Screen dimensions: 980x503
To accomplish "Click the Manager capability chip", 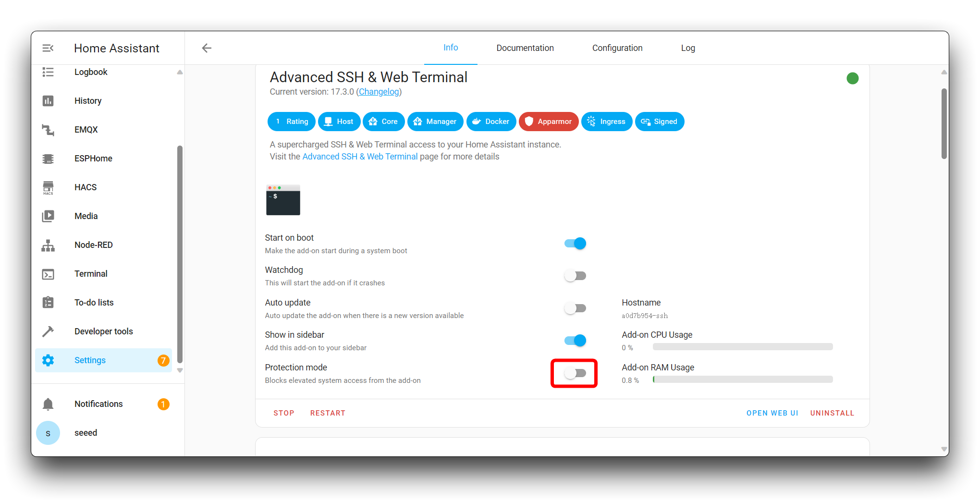I will click(x=435, y=122).
